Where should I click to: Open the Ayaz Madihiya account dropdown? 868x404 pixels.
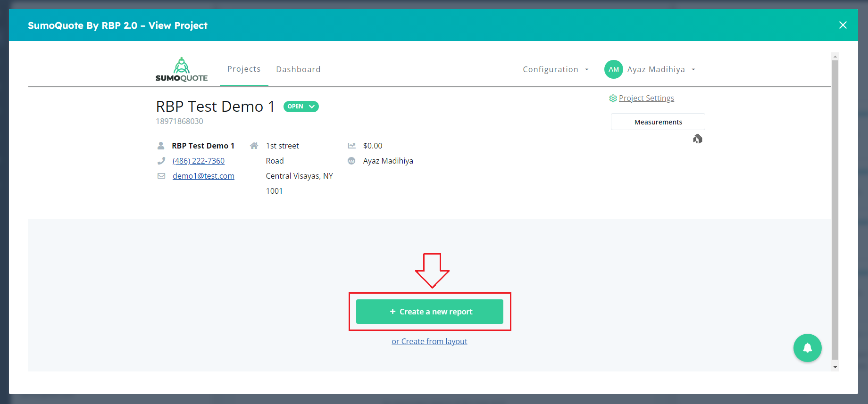pyautogui.click(x=661, y=69)
